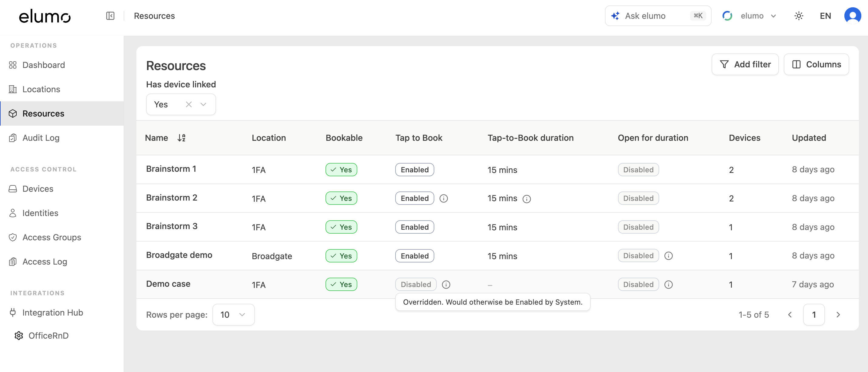Open Audit Log in the sidebar

[62, 138]
